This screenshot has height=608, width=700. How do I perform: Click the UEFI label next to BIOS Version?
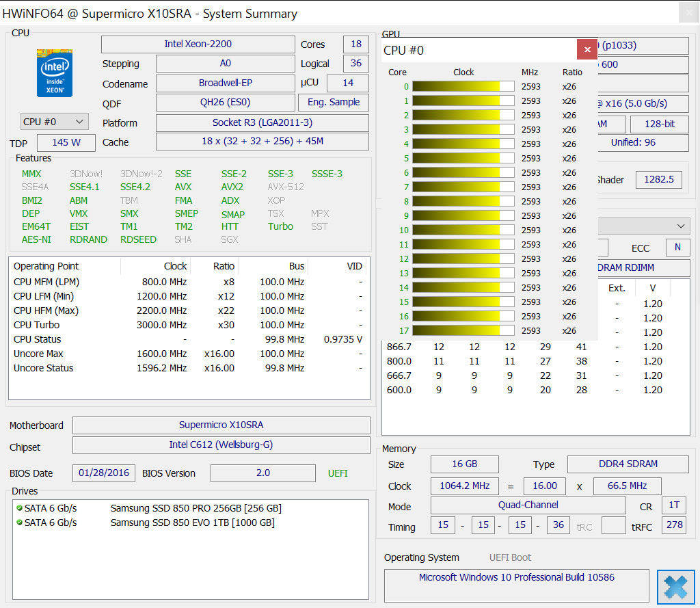click(x=338, y=473)
